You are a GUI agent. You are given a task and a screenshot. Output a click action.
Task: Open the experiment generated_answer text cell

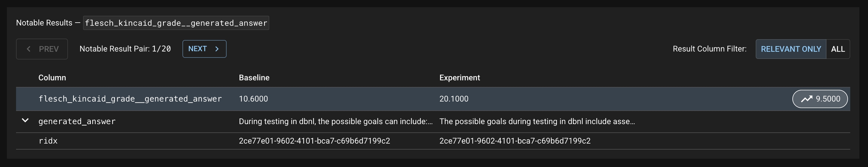pos(537,121)
